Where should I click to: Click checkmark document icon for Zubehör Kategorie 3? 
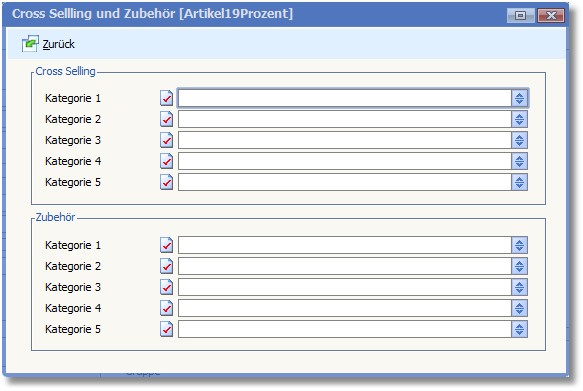coord(167,287)
